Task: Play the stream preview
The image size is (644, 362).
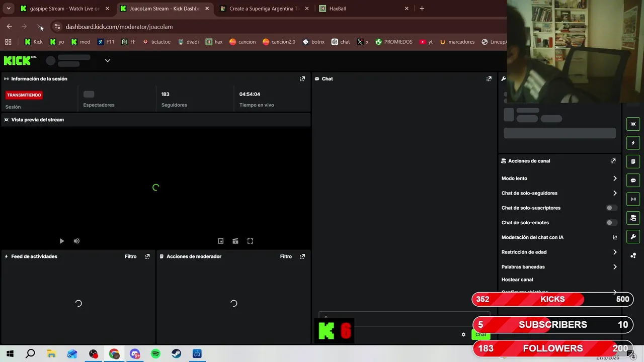Action: pos(62,241)
